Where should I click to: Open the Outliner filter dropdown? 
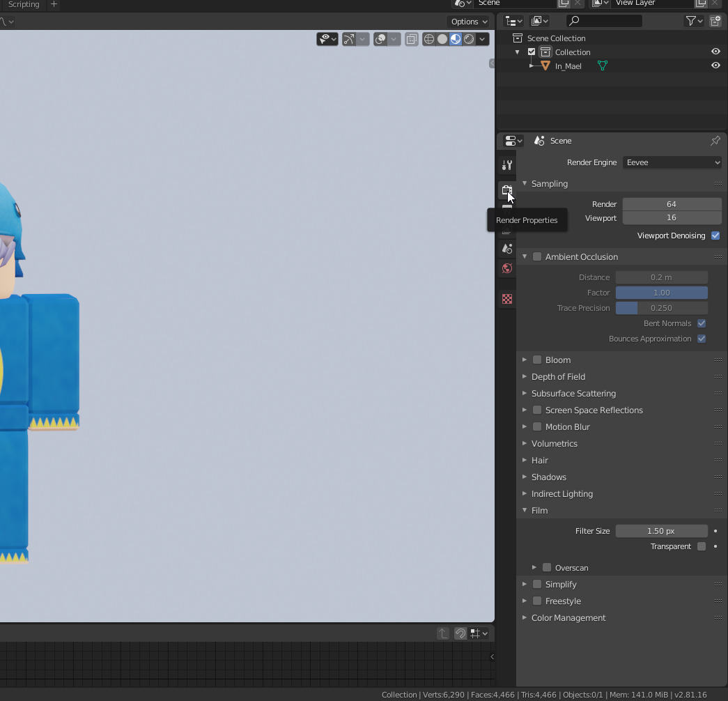694,21
